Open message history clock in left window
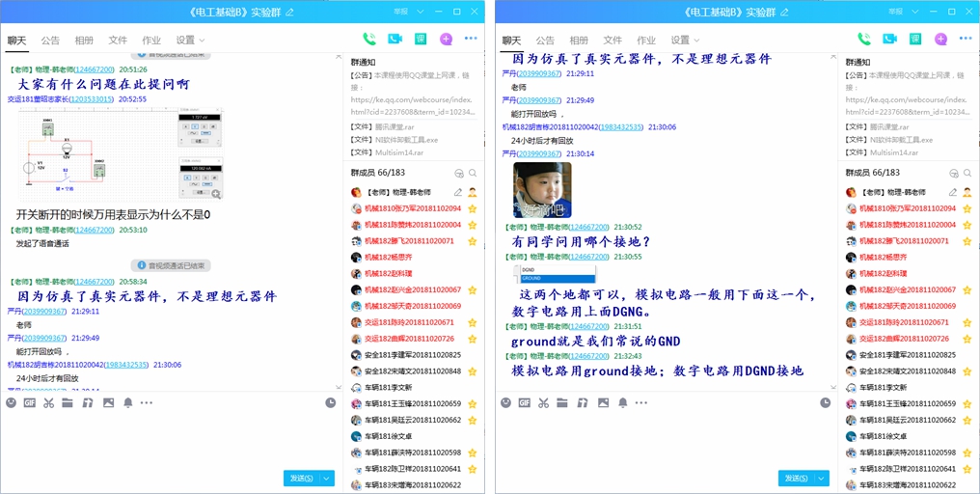The width and height of the screenshot is (980, 494). pos(330,402)
